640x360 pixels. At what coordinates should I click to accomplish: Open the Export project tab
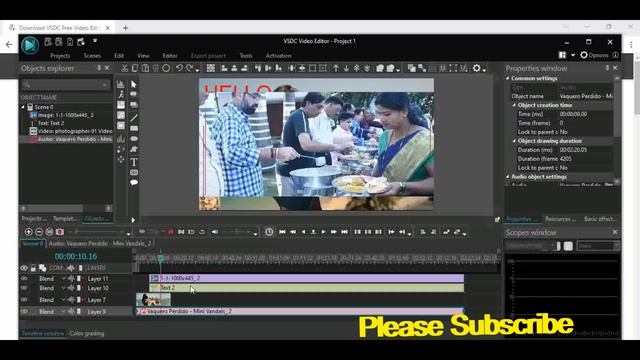(x=208, y=56)
